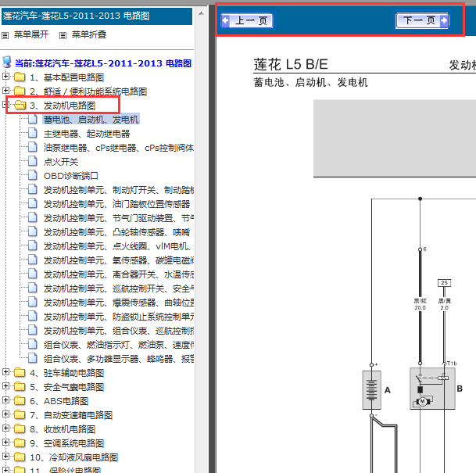Screen dimensions: 476x473
Task: Expand the 10、冷却液风扇电路图 node
Action: click(x=5, y=456)
